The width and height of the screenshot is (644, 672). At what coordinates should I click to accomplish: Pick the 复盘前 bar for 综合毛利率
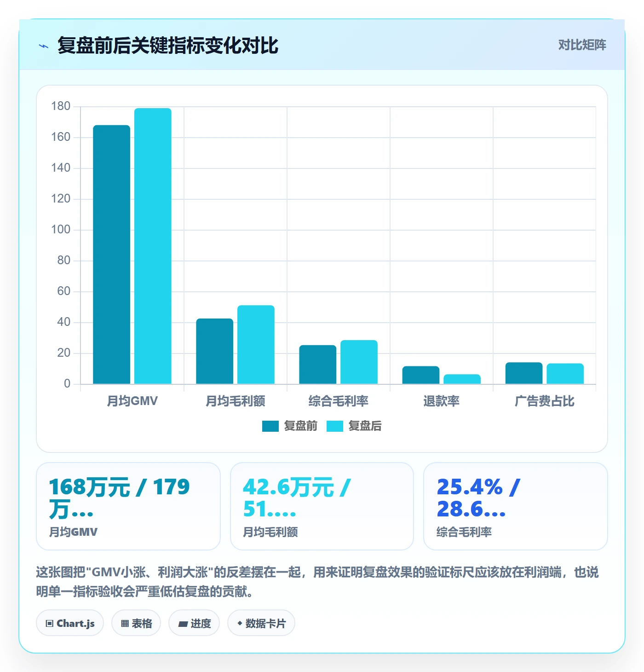[318, 365]
